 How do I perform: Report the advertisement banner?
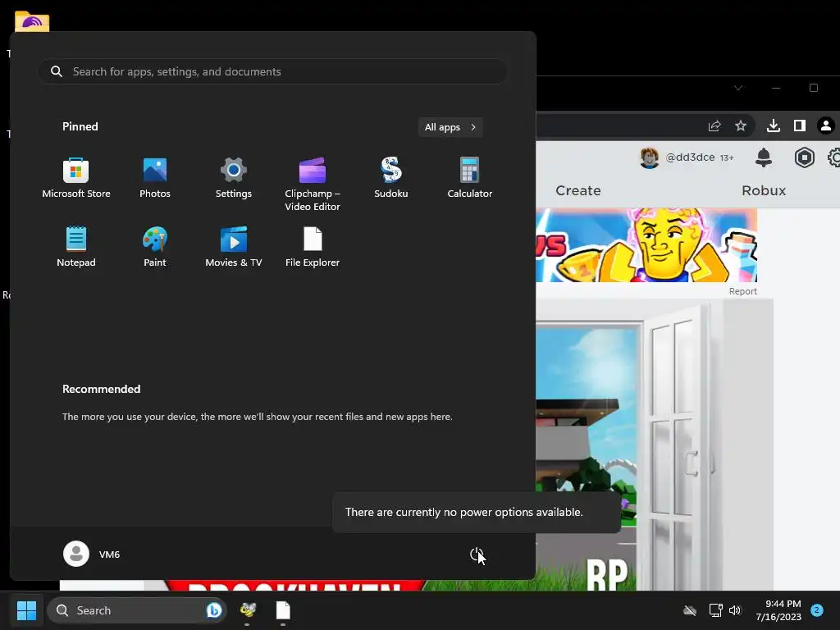click(x=742, y=291)
